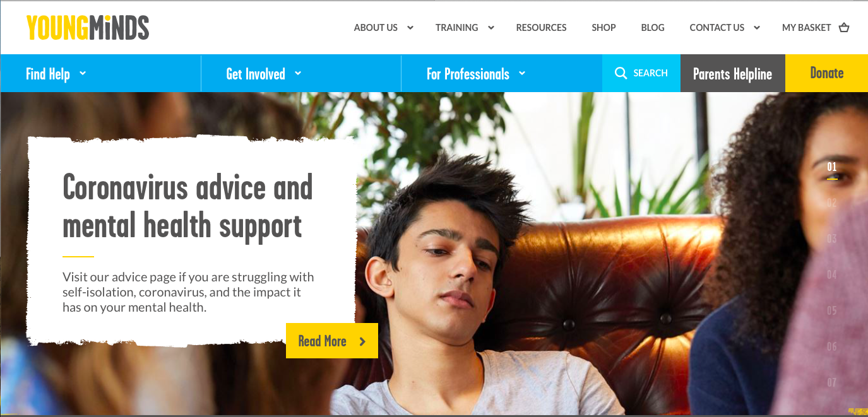The height and width of the screenshot is (417, 868).
Task: Click the YoungMinds logo
Action: [88, 28]
